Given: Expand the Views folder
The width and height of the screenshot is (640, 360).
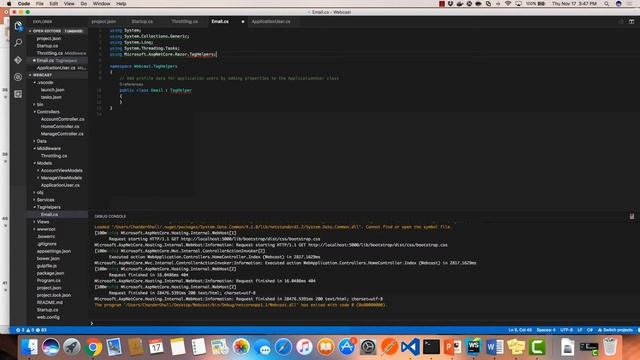Looking at the screenshot, I should [43, 222].
